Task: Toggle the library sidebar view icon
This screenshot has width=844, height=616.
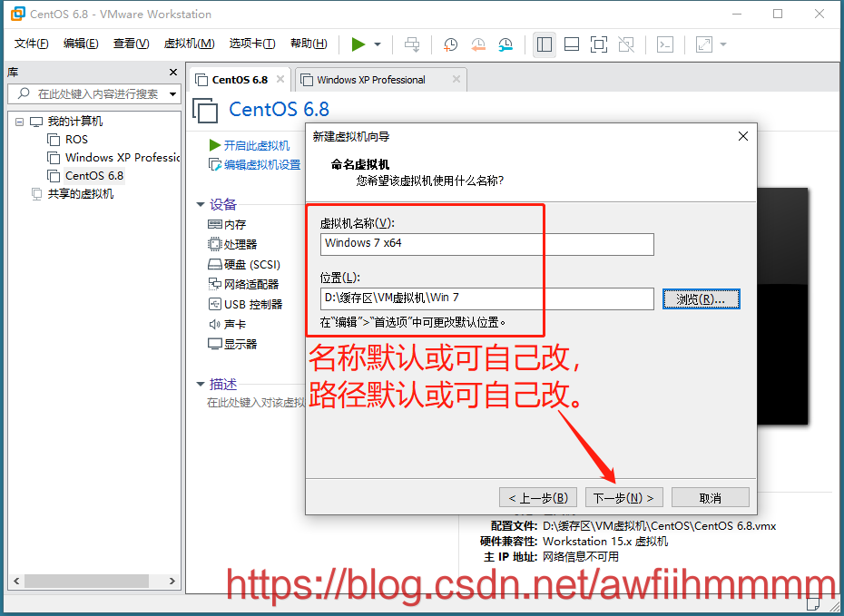Action: coord(545,44)
